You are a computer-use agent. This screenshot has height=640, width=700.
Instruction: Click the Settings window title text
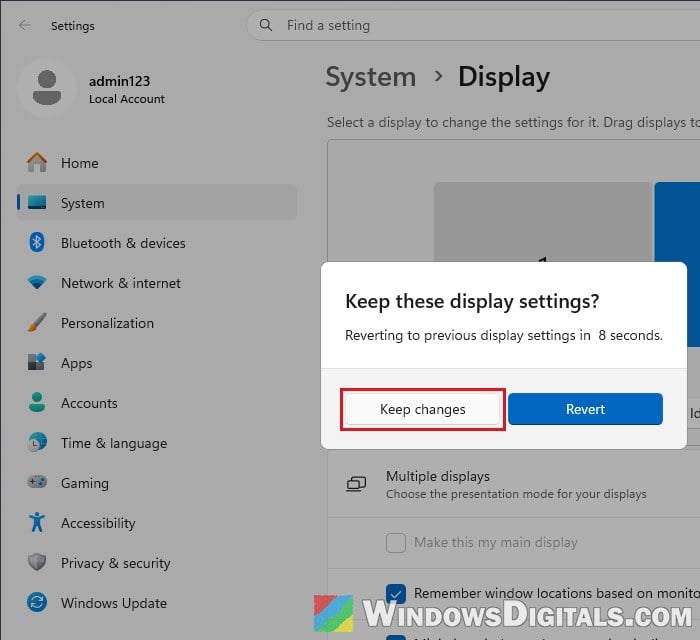(73, 26)
